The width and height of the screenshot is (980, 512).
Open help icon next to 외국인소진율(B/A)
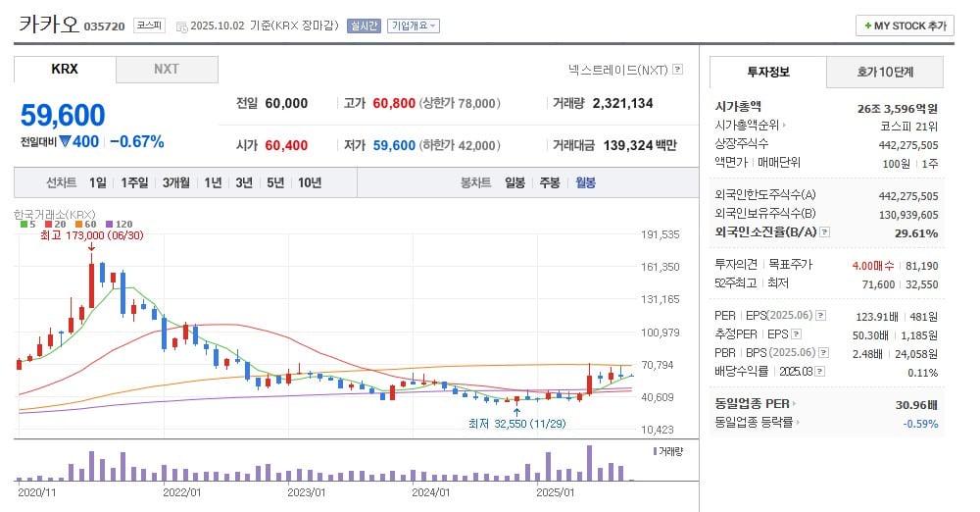[825, 232]
